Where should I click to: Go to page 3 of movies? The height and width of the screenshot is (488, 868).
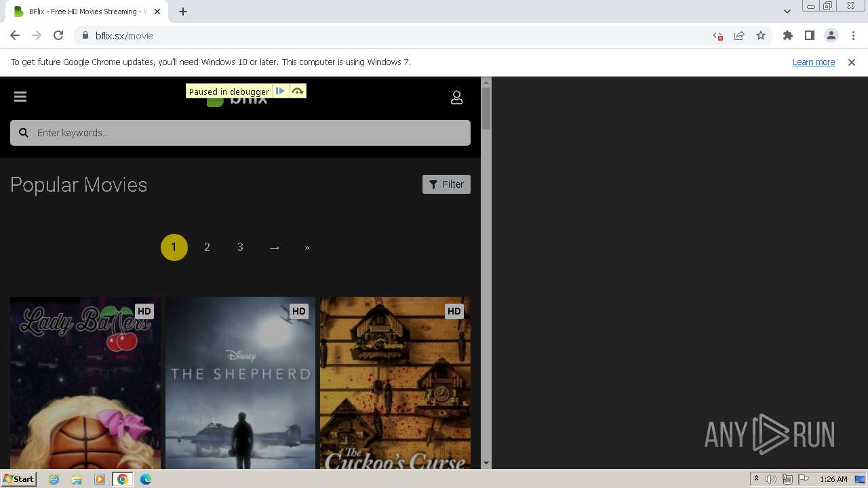tap(240, 247)
